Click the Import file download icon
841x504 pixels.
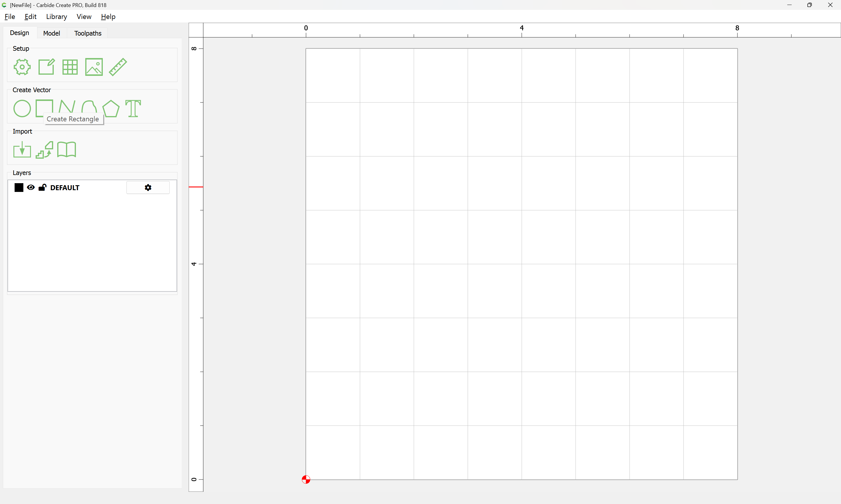(x=22, y=150)
